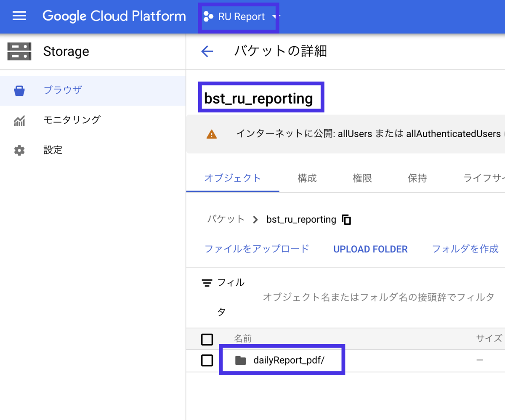Open the dailyReport_pdf/ folder link
505x420 pixels.
pos(289,360)
